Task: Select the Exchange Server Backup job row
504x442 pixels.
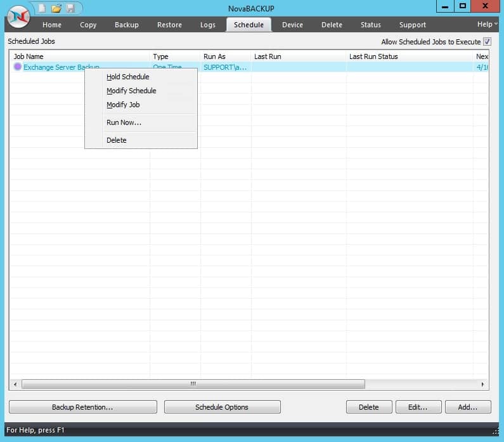Action: (x=249, y=67)
